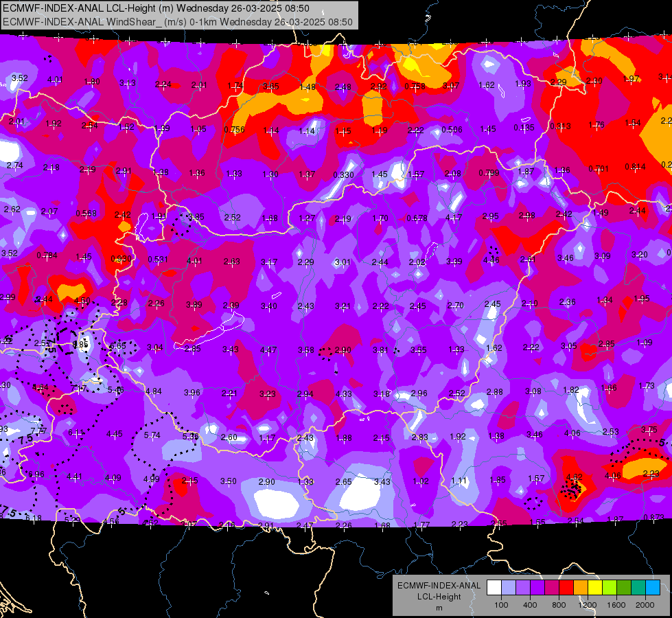Click the 1.17 data value
Screen dimensions: 672x618
click(267, 438)
